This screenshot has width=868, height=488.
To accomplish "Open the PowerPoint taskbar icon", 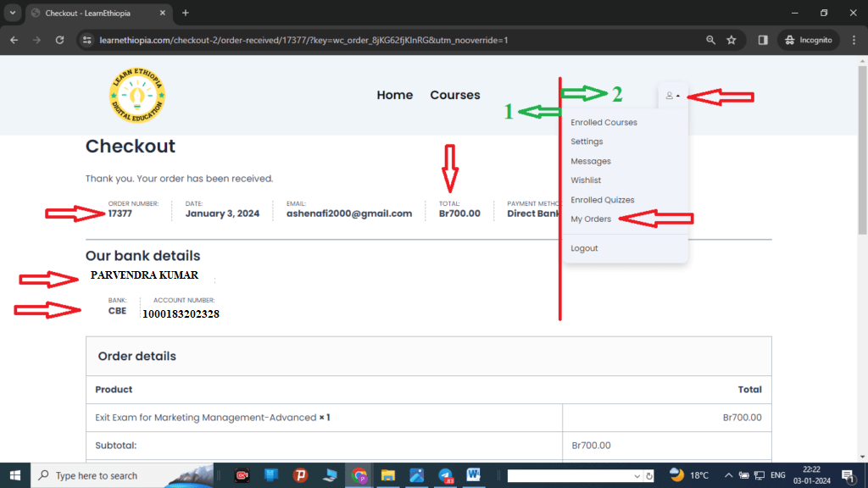I will pos(301,475).
